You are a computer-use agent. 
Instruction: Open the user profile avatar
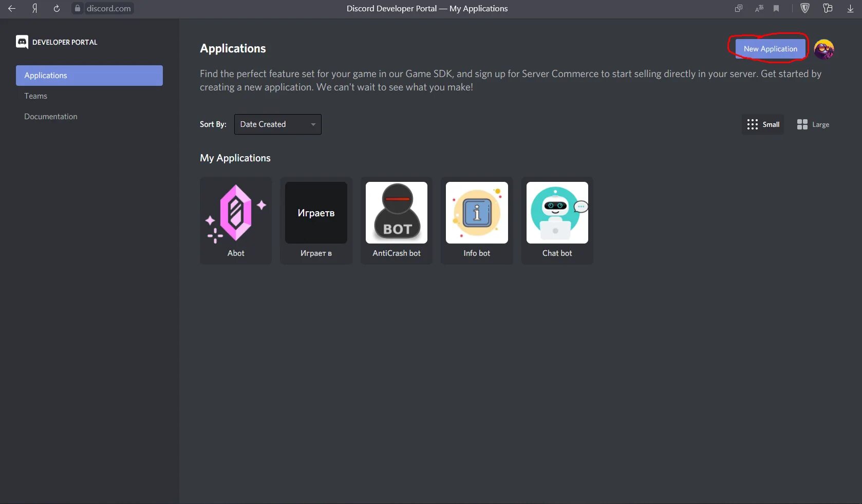point(824,49)
